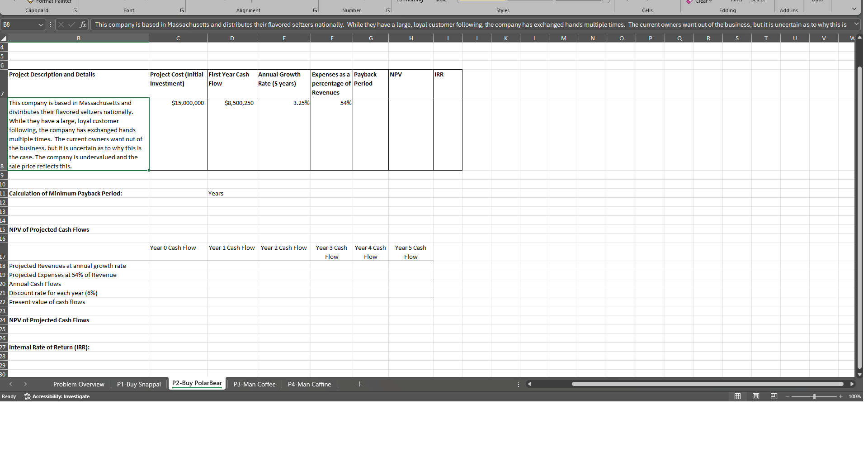
Task: Select the $15,000,000 project cost cell
Action: (x=178, y=134)
